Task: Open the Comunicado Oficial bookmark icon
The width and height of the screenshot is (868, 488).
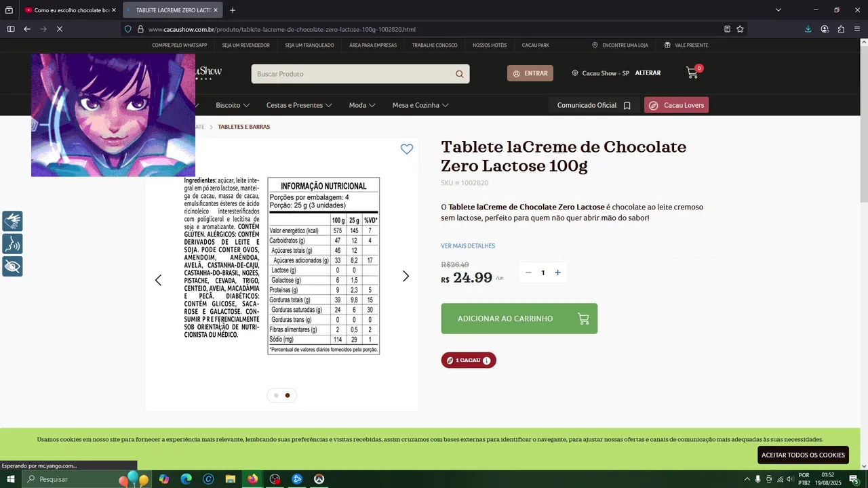Action: (x=627, y=106)
